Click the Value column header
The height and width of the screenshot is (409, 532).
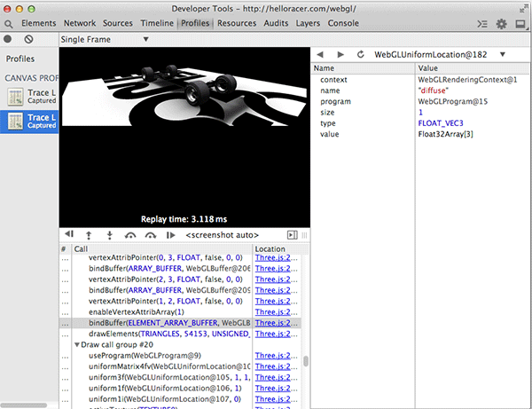pos(472,68)
